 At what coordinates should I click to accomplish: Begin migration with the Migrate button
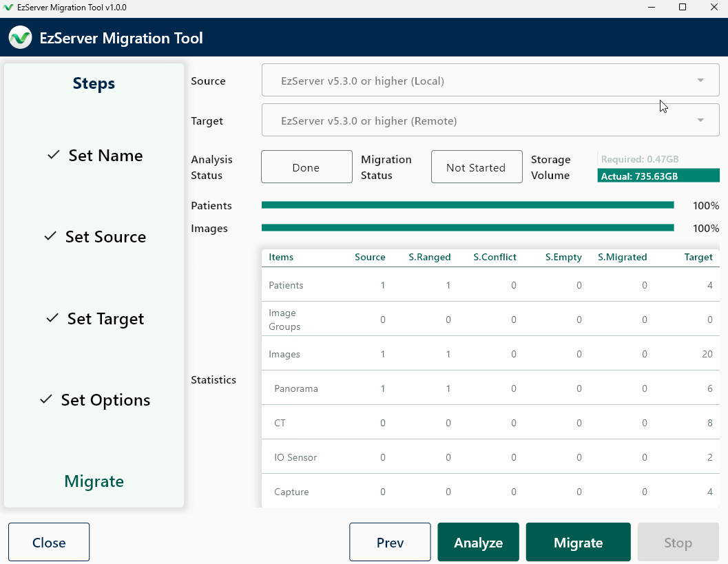coord(578,542)
